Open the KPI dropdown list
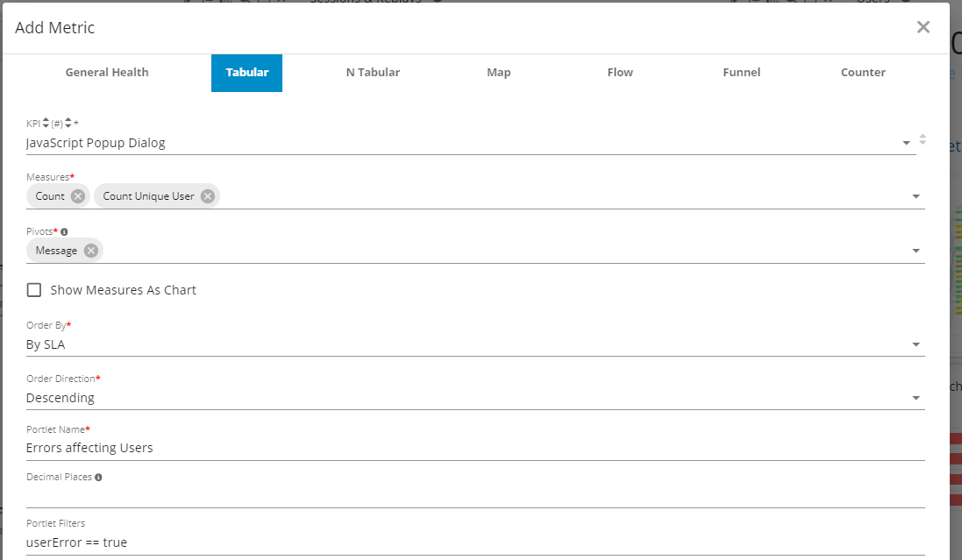The width and height of the screenshot is (962, 560). coord(906,143)
